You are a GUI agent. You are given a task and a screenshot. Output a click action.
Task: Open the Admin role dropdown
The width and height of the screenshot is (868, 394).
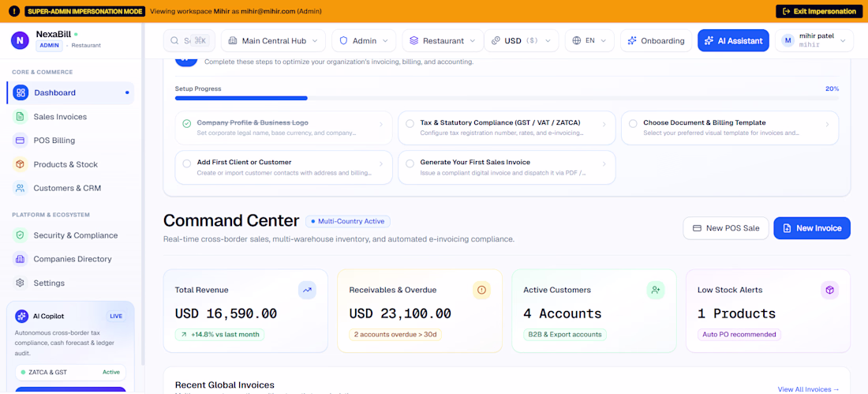[x=364, y=40]
